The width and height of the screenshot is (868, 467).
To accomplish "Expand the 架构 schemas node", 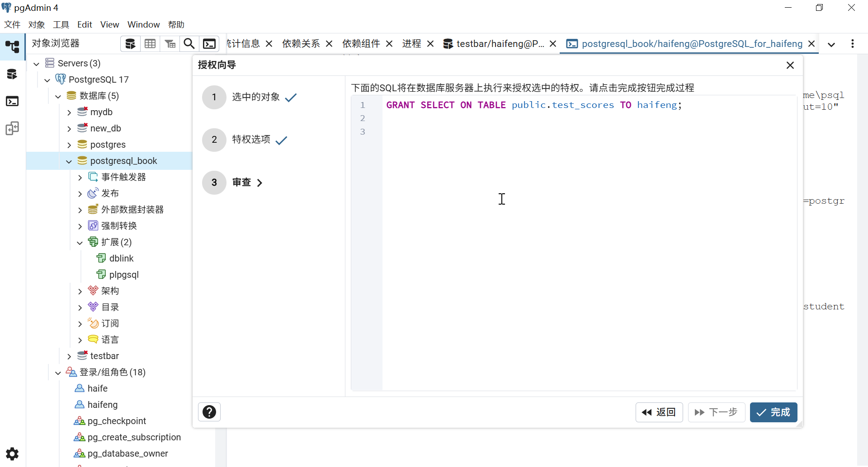I will click(x=80, y=291).
